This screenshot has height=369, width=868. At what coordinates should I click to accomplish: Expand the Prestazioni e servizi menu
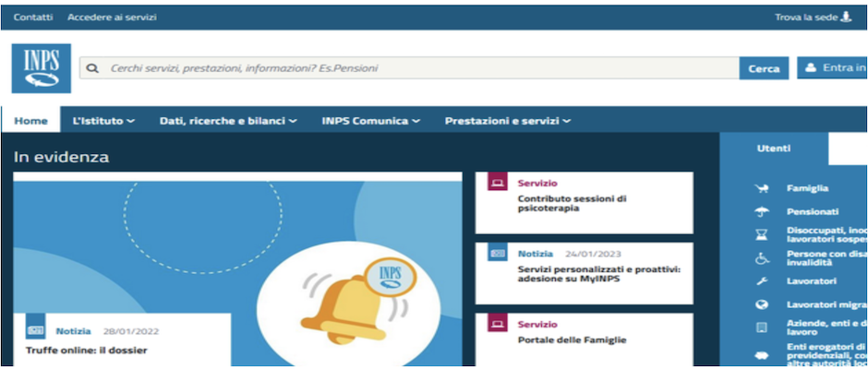point(508,121)
